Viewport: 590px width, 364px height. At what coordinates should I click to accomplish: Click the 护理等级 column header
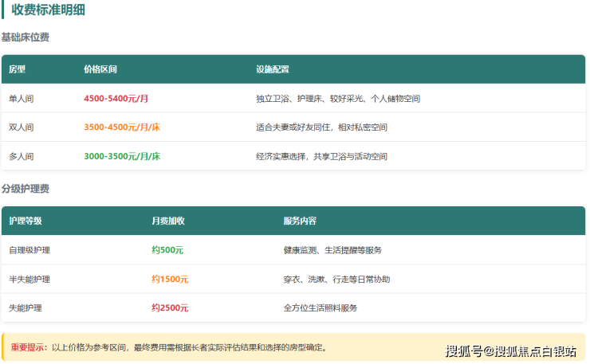[26, 221]
